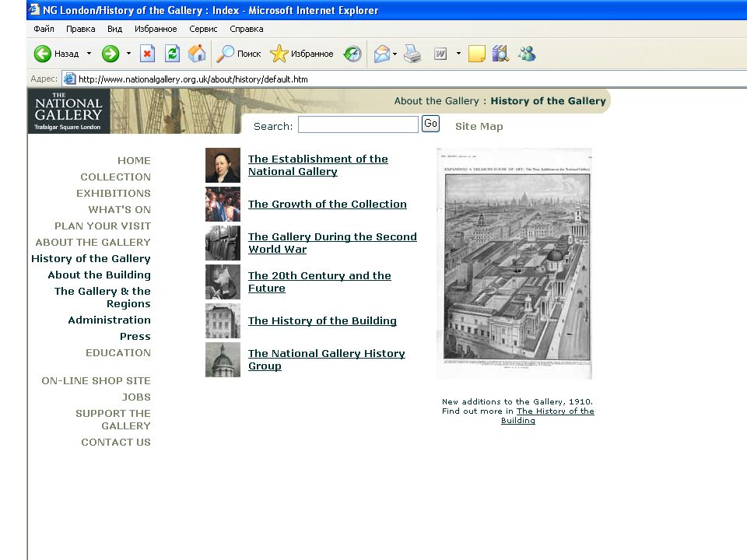The image size is (747, 560).
Task: Open The Growth of the Collection link
Action: tap(328, 204)
